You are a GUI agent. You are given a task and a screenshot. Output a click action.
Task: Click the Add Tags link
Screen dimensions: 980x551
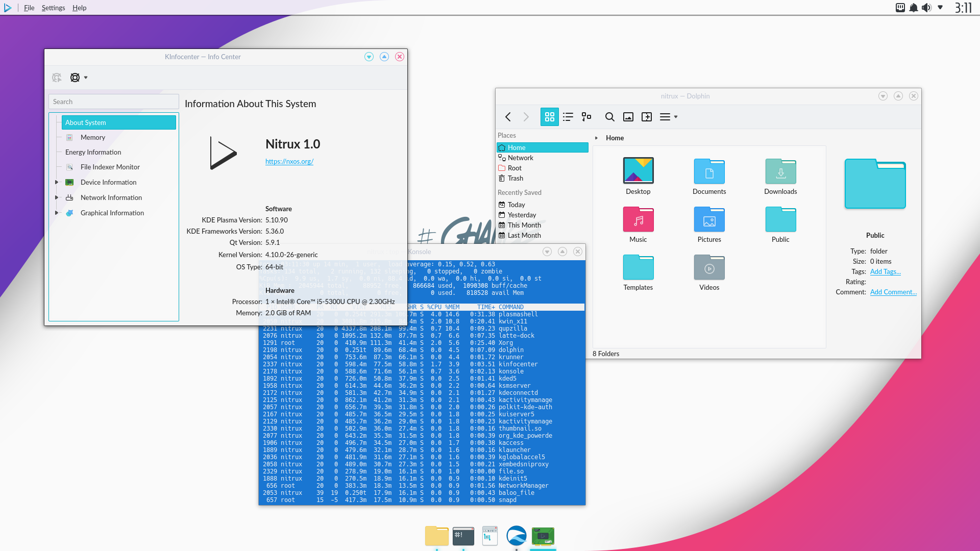click(885, 271)
